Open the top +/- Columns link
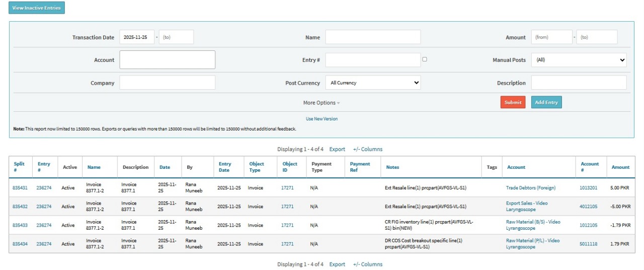Viewport: 644px width, 270px height. pos(367,149)
